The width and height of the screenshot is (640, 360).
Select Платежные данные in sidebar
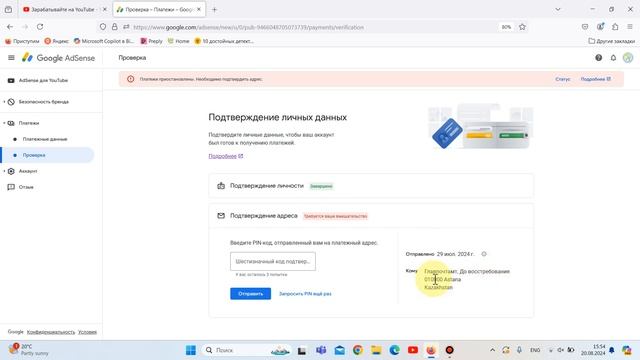point(45,139)
